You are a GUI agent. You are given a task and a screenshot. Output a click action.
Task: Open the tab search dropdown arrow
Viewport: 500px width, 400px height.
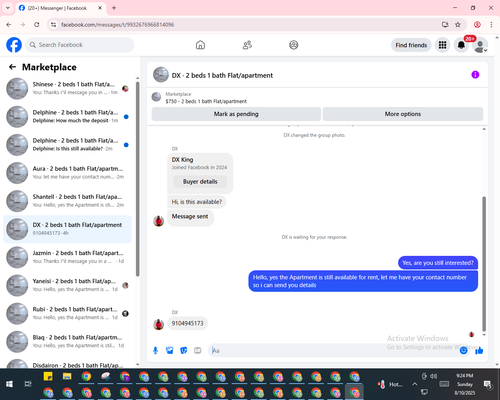[8, 8]
